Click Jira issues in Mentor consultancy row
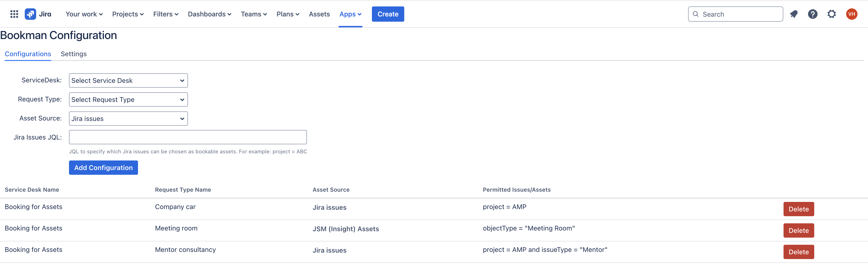Screen dimensions: 868x270 (x=330, y=250)
